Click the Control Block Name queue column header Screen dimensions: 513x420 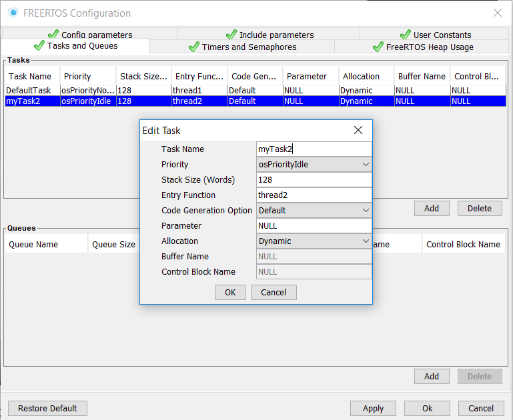coord(463,244)
